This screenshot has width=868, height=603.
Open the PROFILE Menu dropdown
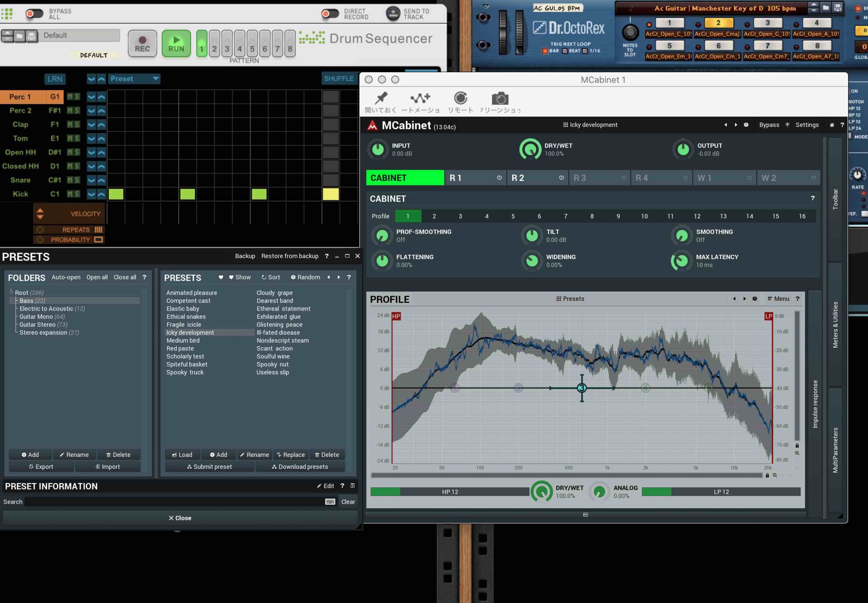pyautogui.click(x=778, y=299)
